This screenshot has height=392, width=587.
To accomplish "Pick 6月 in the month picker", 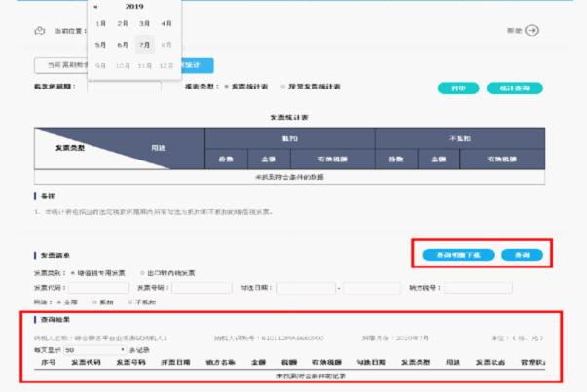I will click(123, 45).
